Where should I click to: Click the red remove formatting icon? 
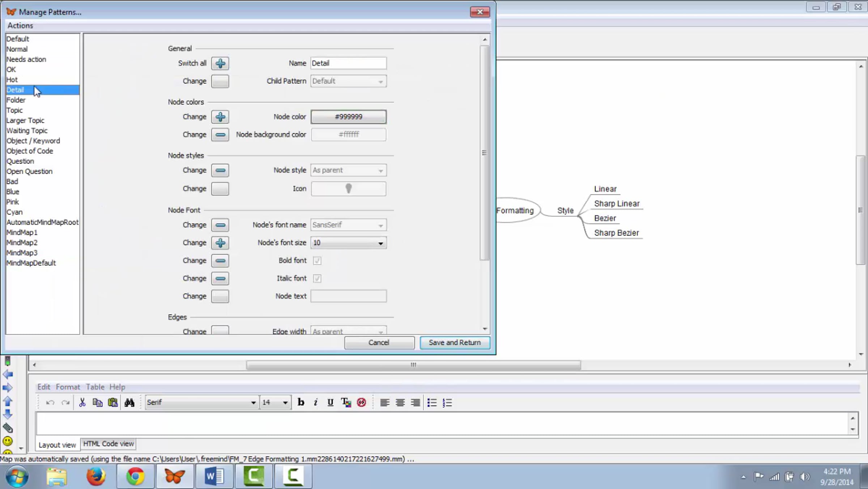(361, 403)
